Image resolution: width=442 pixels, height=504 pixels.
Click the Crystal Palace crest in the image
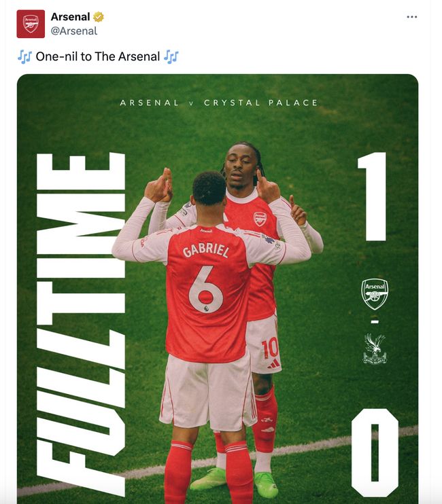tap(374, 350)
